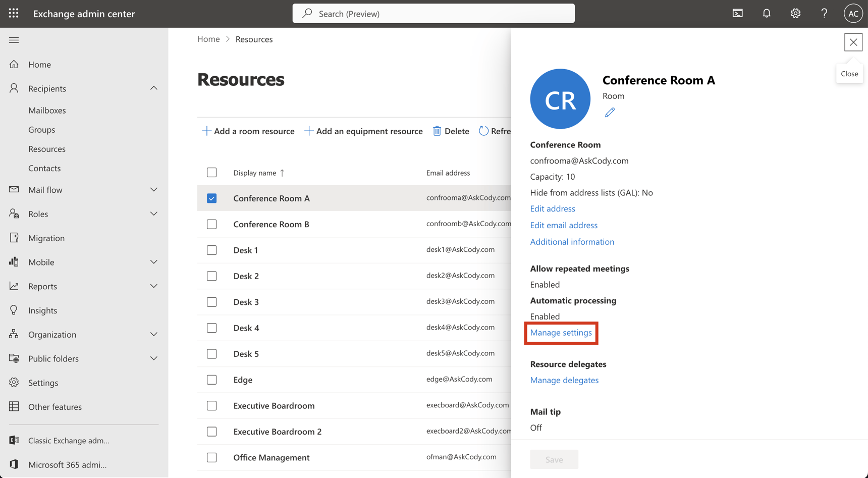Click the Manage settings link
This screenshot has width=868, height=478.
[561, 333]
